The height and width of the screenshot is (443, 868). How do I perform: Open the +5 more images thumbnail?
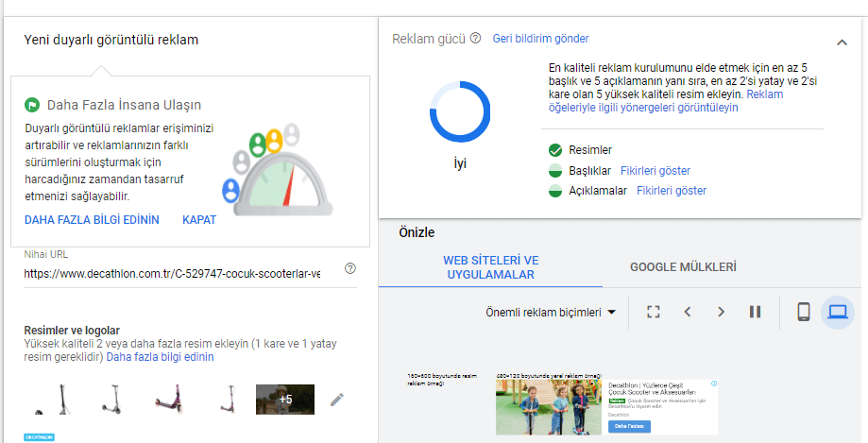click(284, 399)
